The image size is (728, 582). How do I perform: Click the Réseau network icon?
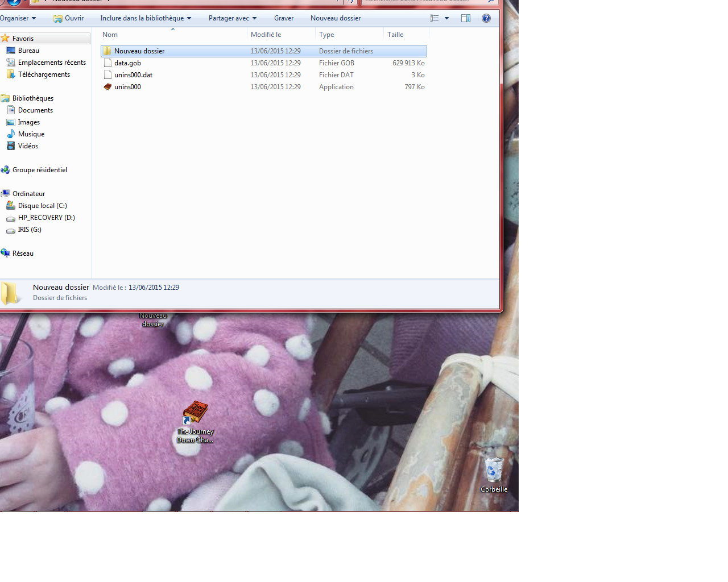coord(5,253)
